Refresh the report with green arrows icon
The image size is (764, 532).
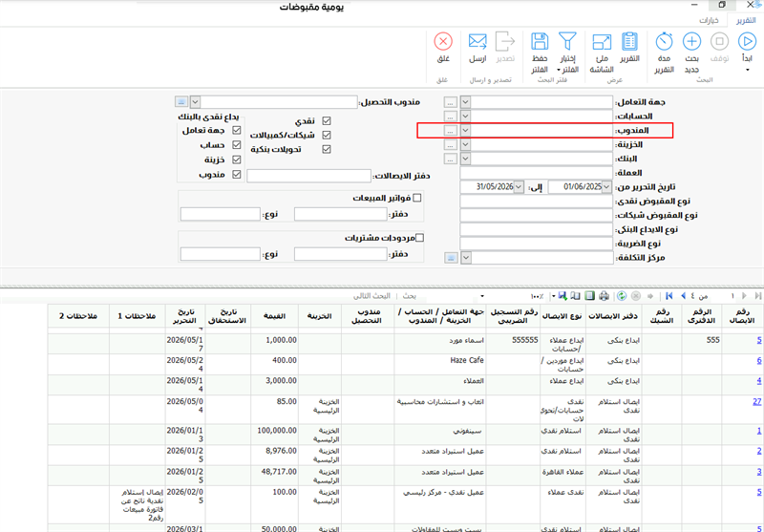coord(622,296)
